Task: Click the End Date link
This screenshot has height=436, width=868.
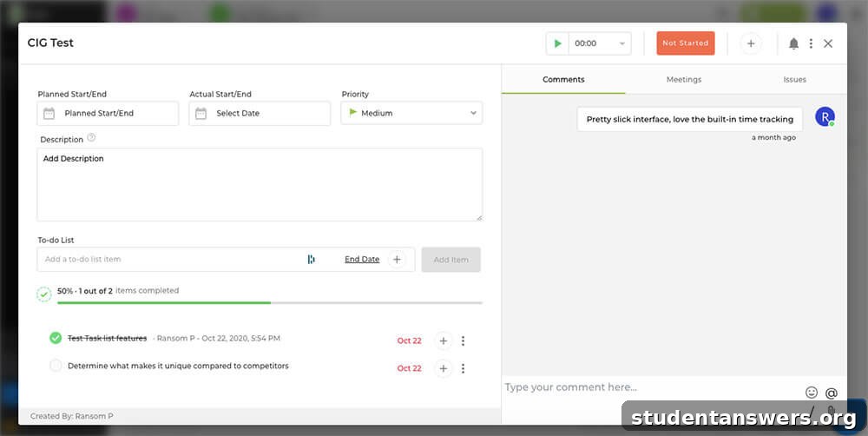Action: [x=362, y=260]
